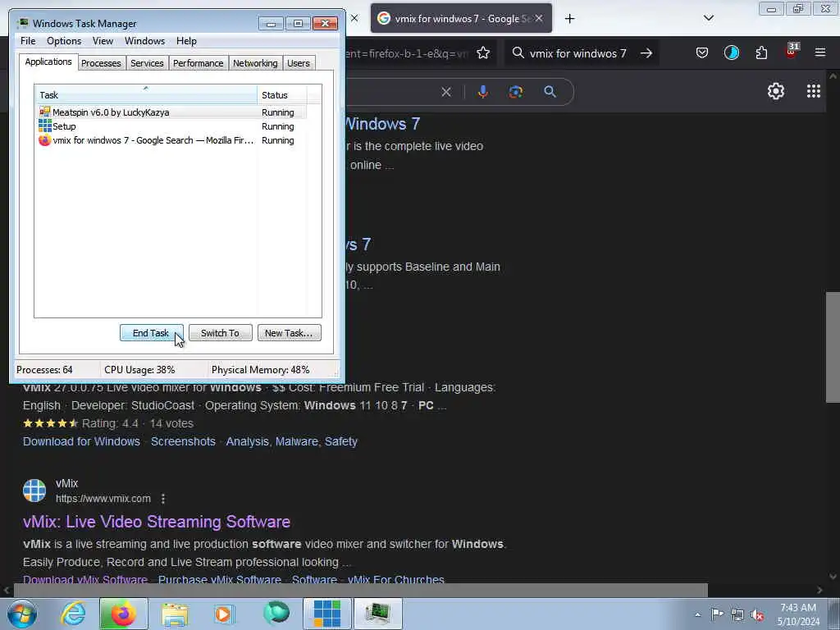Switch to the Processes tab
840x630 pixels.
101,63
